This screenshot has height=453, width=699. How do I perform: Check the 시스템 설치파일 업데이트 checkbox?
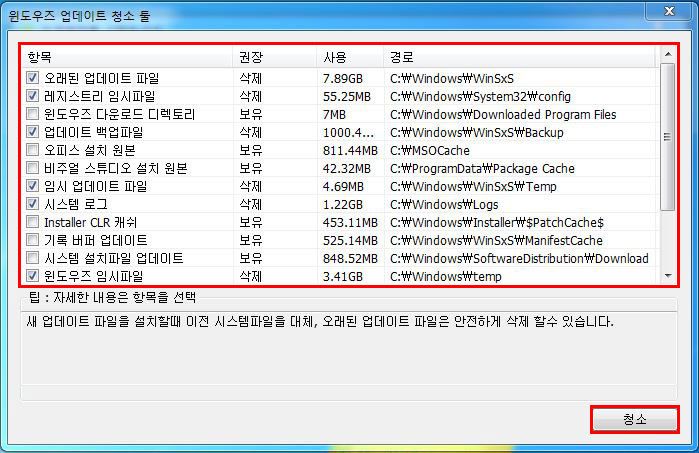(x=32, y=258)
